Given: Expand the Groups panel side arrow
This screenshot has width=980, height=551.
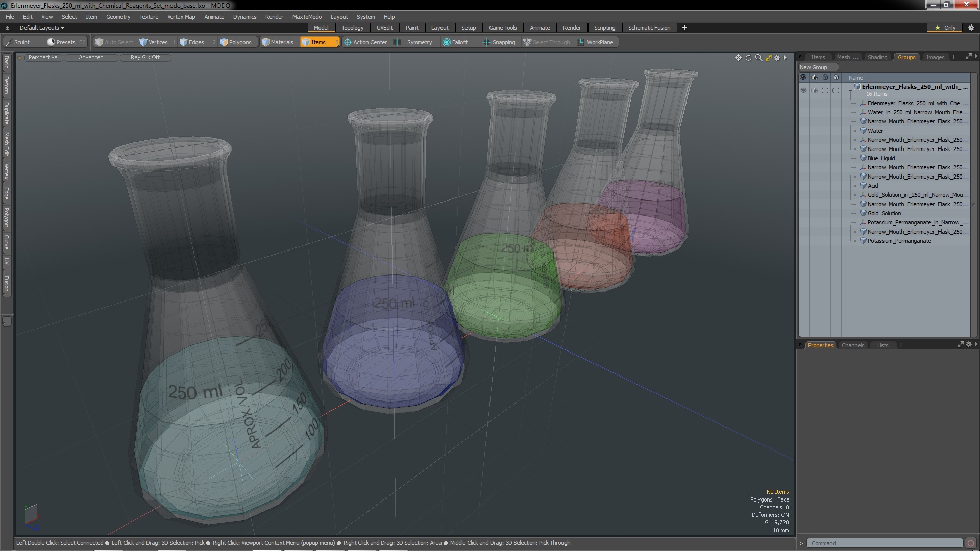Looking at the screenshot, I should point(976,56).
